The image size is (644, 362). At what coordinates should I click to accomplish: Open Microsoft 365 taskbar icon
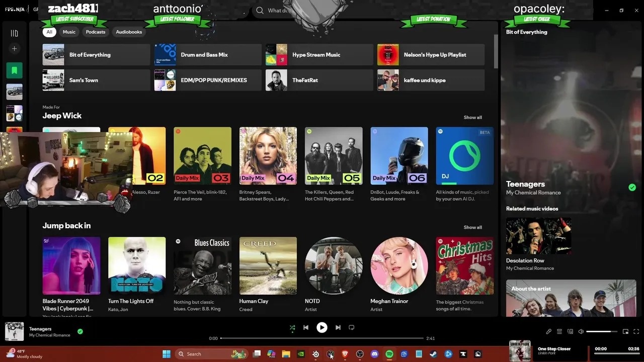271,354
